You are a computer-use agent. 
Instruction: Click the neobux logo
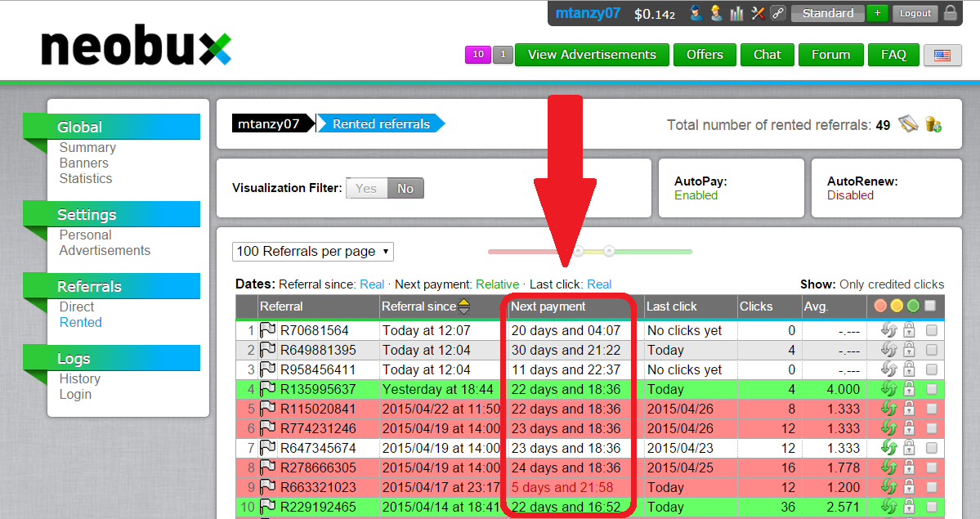[136, 46]
